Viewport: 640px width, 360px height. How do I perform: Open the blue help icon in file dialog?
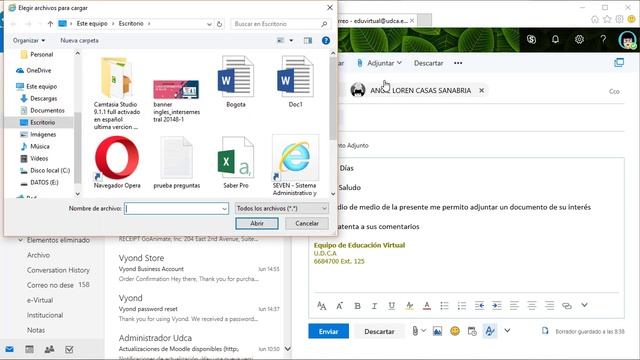point(326,40)
